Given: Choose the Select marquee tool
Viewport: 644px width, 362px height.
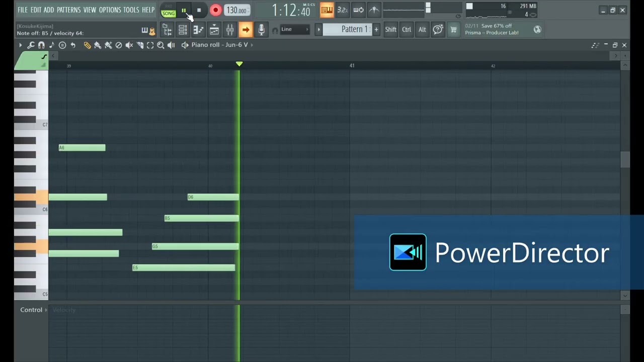Looking at the screenshot, I should 150,45.
